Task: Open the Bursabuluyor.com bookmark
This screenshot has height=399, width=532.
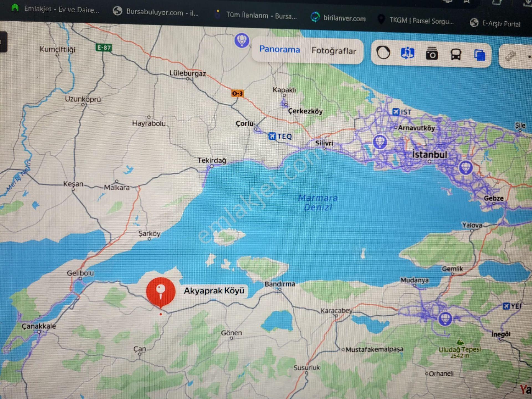Action: (156, 12)
